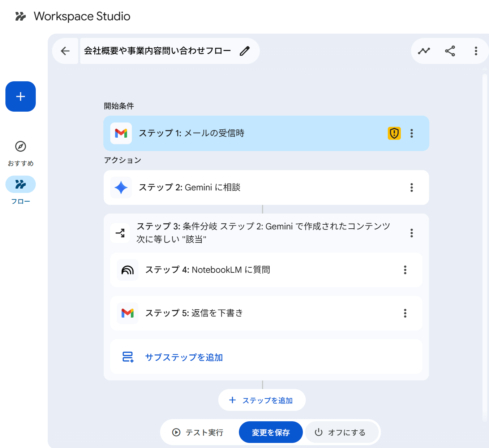Click the Gmail icon on Step 5
Viewport: 489px width, 448px height.
[128, 313]
